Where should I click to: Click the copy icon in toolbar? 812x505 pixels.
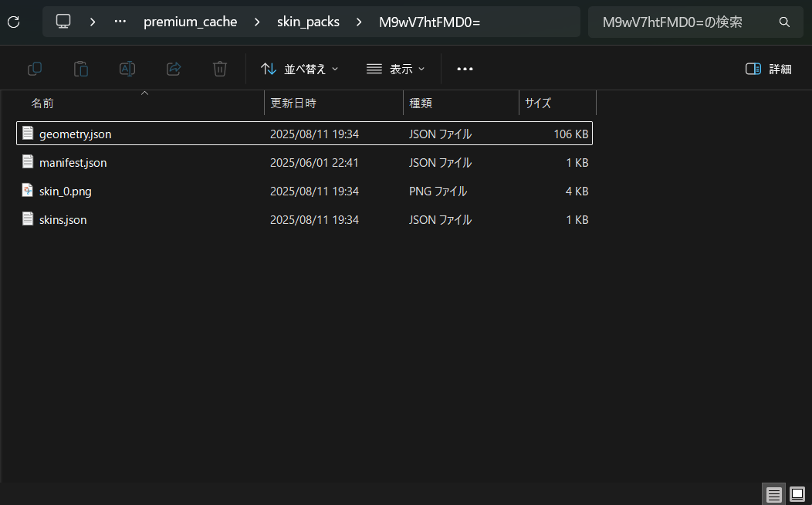[x=35, y=69]
